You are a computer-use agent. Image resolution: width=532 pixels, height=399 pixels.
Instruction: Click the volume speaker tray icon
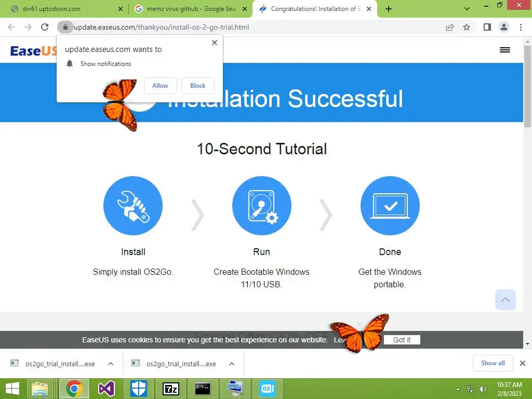pos(483,389)
